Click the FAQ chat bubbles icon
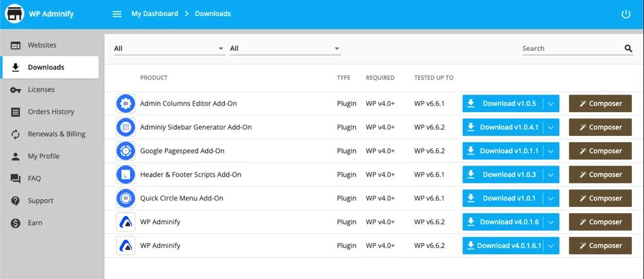 [x=15, y=178]
